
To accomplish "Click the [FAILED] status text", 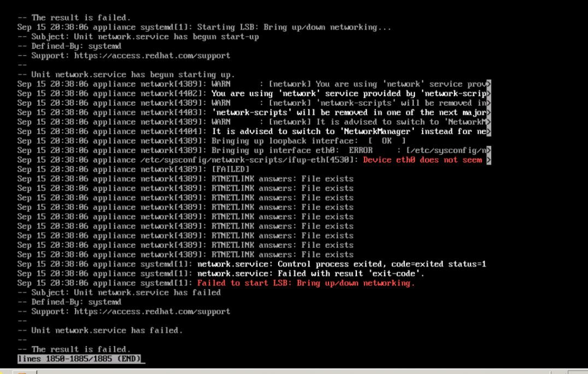I will [230, 170].
